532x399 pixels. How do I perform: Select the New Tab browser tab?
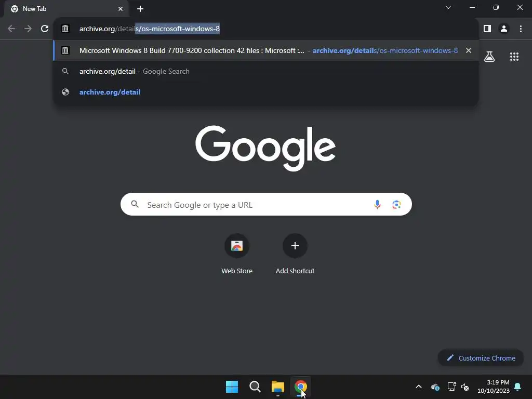pyautogui.click(x=66, y=9)
